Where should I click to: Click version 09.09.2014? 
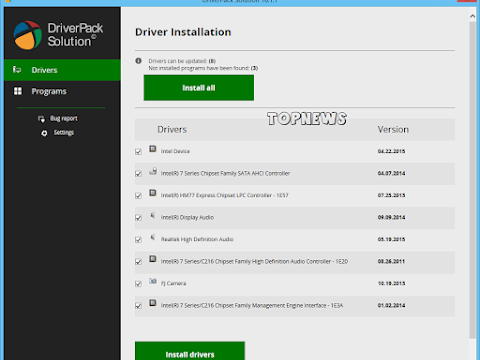point(391,217)
